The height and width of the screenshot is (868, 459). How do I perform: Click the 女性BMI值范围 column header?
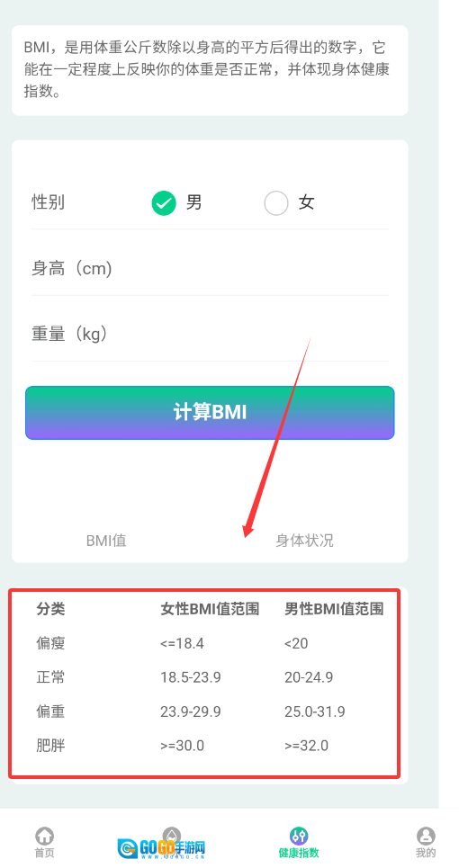210,610
